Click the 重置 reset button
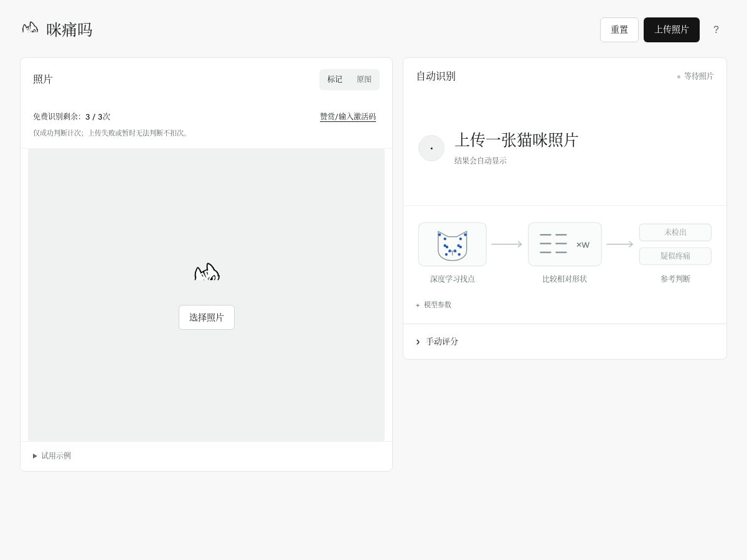 tap(619, 30)
